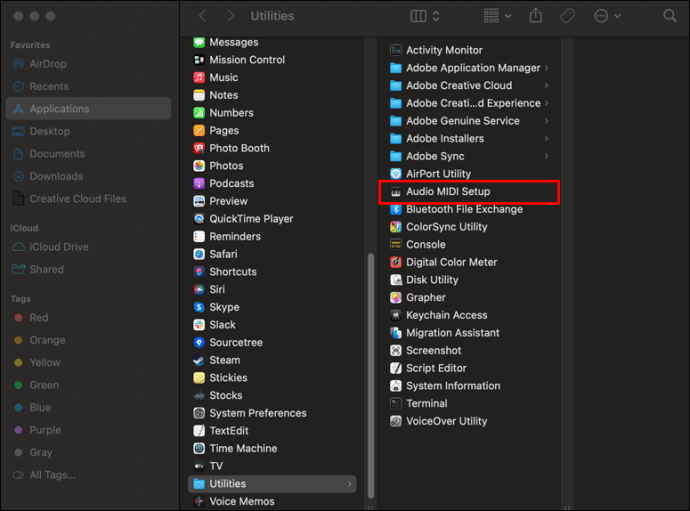Click the Applications column scrollbar

click(371, 376)
